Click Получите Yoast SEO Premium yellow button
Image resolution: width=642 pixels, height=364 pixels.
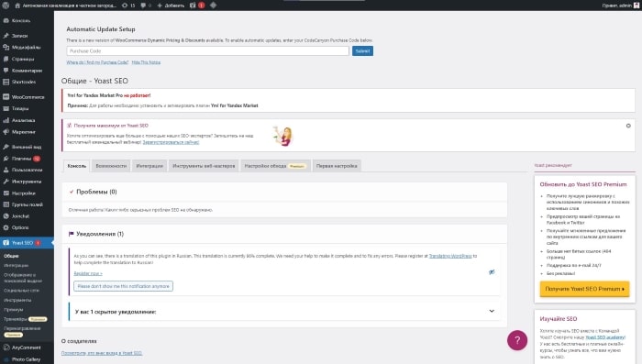584,289
